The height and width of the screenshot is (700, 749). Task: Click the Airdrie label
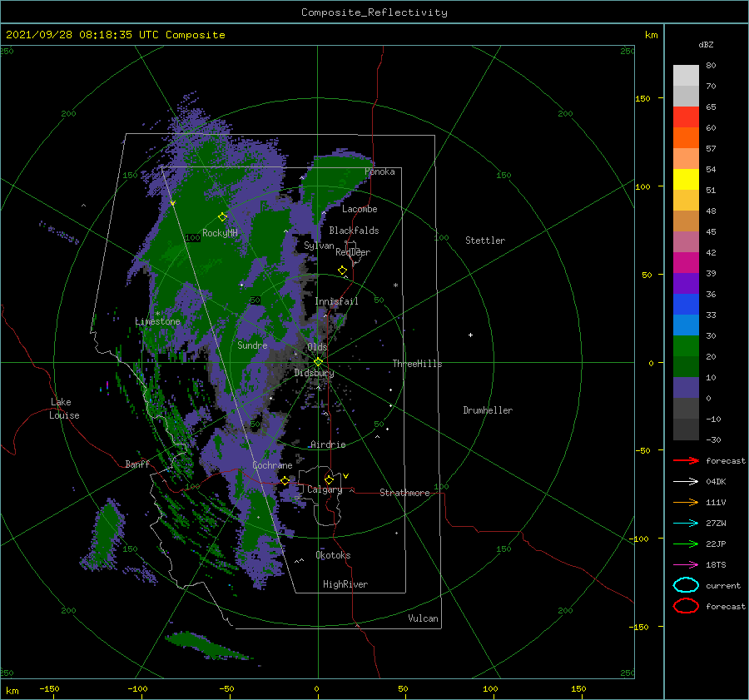coord(328,444)
